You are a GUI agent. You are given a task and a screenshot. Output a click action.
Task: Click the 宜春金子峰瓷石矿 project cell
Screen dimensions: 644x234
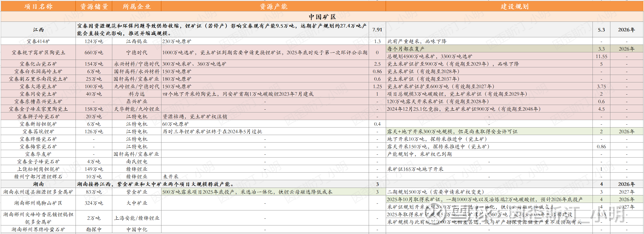coord(38,161)
